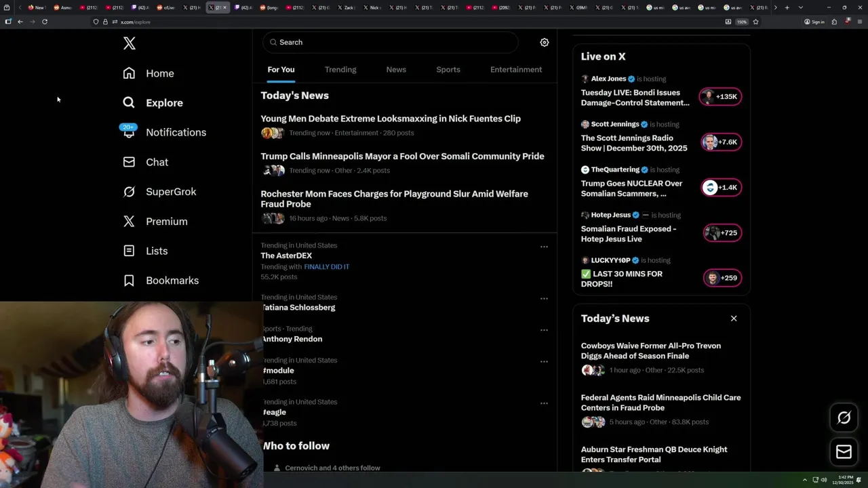Switch to the Entertainment tab
The image size is (868, 488).
[516, 70]
